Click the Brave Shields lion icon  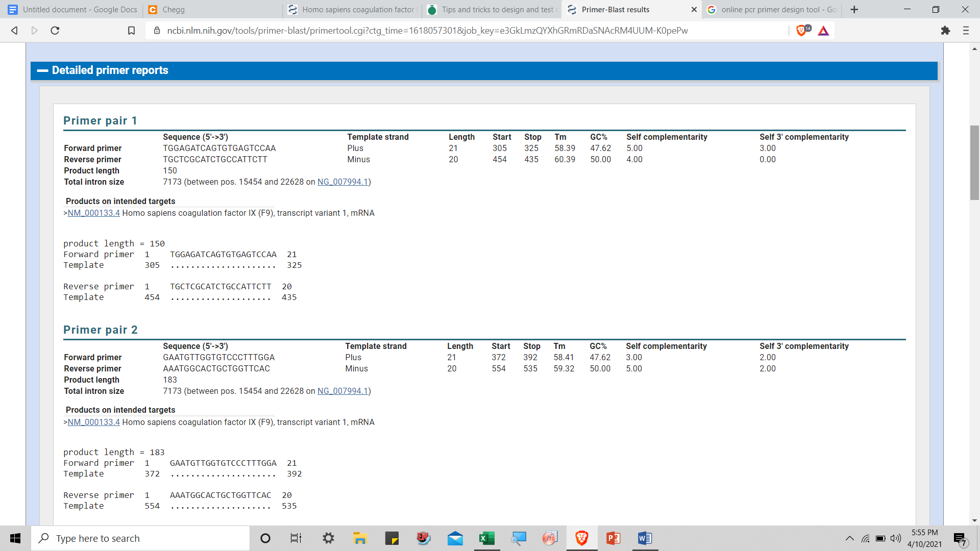tap(802, 31)
